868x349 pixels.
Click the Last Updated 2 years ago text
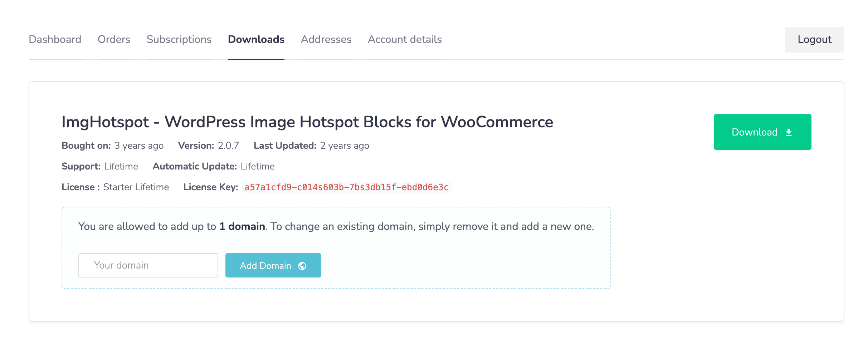click(x=311, y=146)
